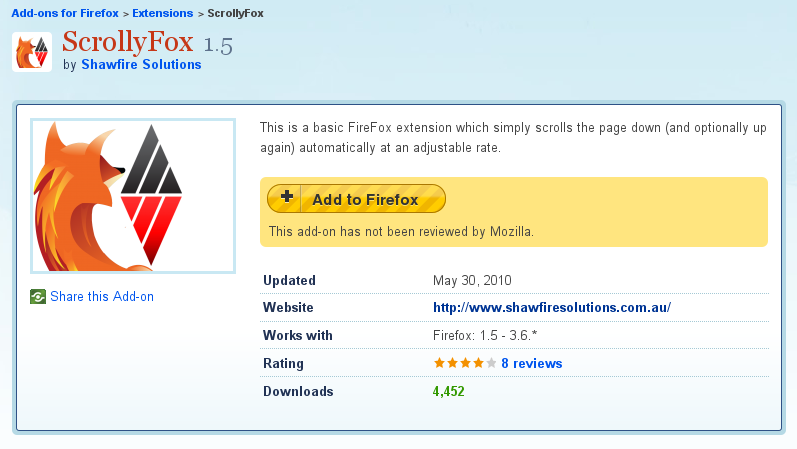Click the add-on description paragraph
Image resolution: width=797 pixels, height=449 pixels.
[x=513, y=138]
